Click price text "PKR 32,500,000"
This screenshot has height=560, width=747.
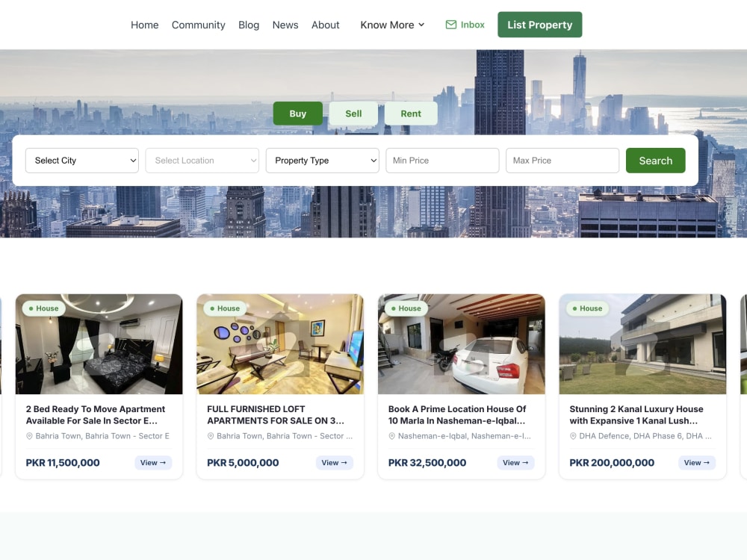point(427,463)
